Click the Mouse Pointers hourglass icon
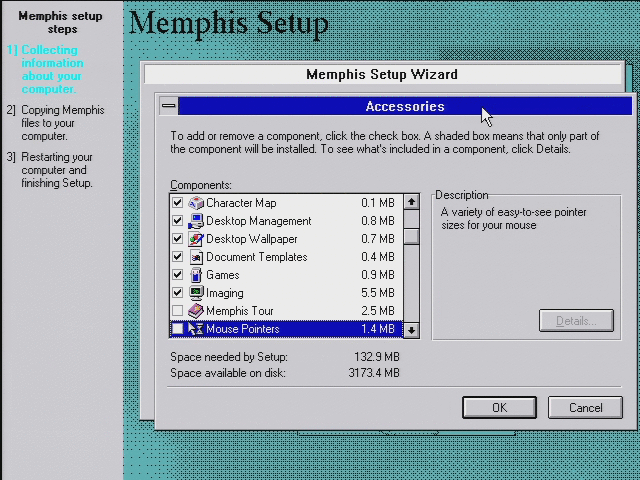640x480 pixels. (x=196, y=329)
